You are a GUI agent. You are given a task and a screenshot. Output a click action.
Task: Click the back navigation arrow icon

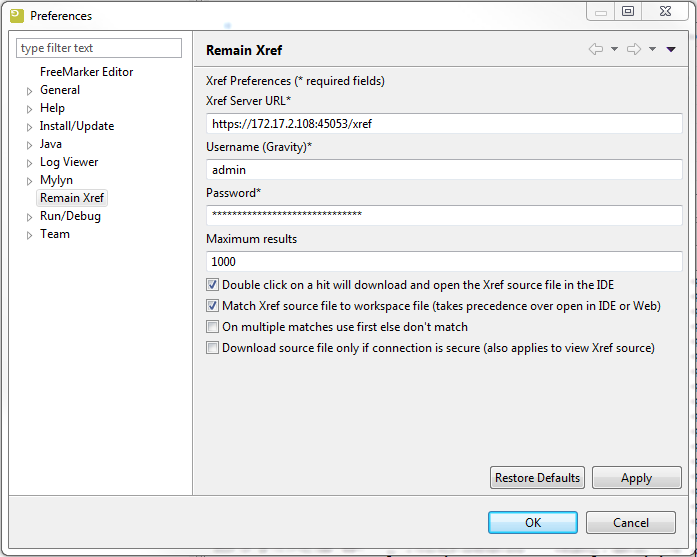tap(596, 49)
